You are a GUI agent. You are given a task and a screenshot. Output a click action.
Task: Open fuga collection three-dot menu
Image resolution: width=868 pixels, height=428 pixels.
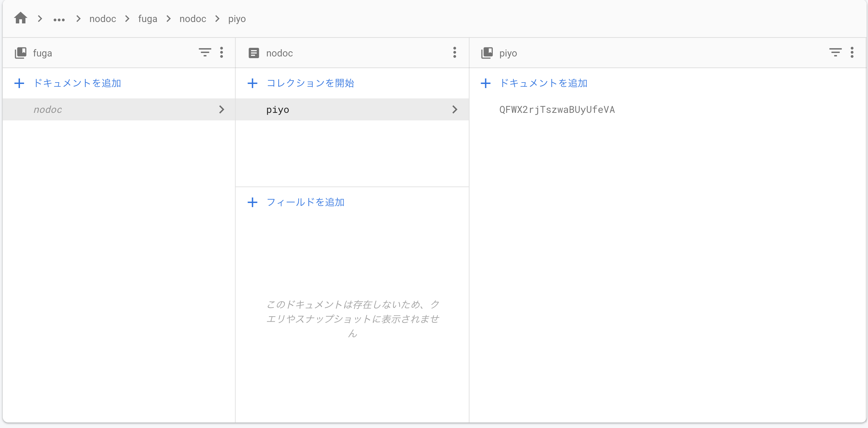(221, 53)
